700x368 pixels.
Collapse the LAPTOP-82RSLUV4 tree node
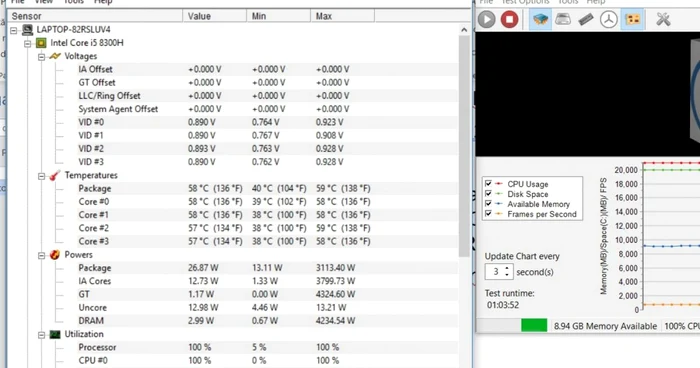pyautogui.click(x=14, y=30)
